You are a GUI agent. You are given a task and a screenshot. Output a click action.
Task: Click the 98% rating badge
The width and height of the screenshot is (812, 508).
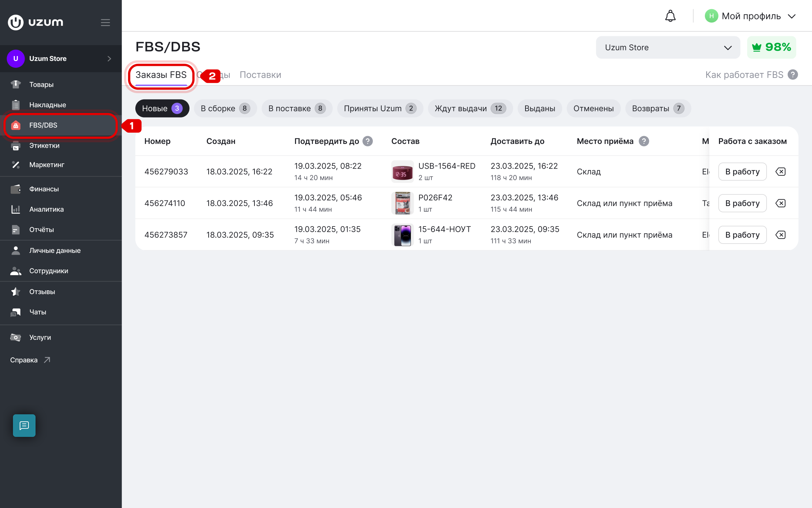771,47
